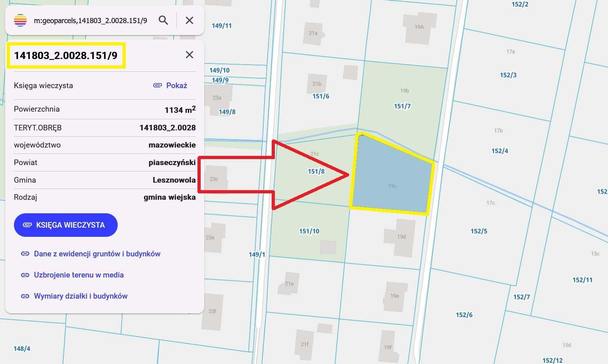Select parcel 151/6 on map
The height and width of the screenshot is (364, 608).
pyautogui.click(x=321, y=96)
